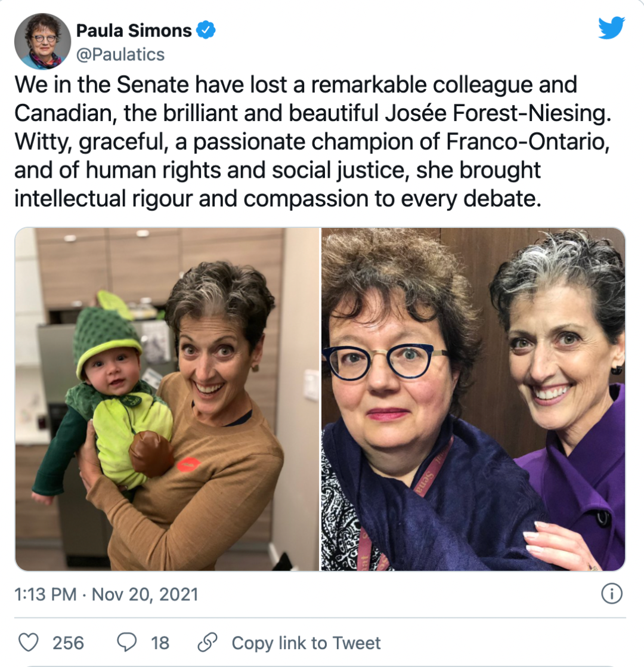Click the Copy link to Tweet text
644x667 pixels.
(306, 643)
